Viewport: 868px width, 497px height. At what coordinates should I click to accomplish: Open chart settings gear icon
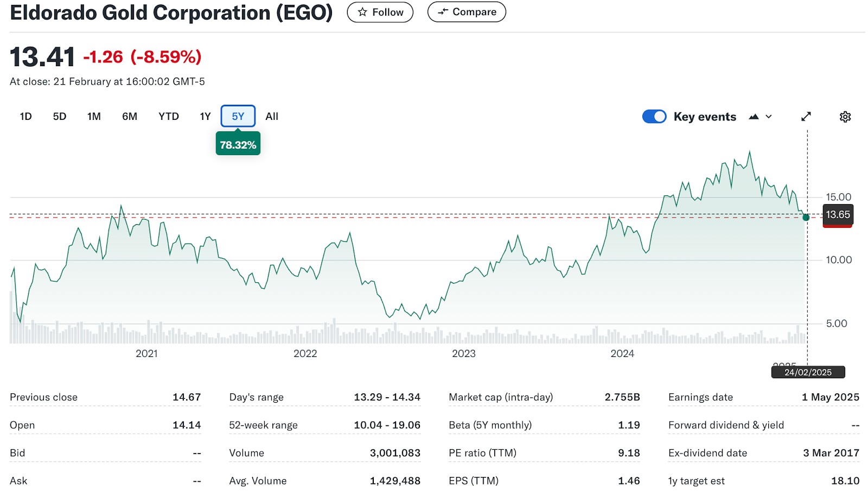pyautogui.click(x=845, y=117)
